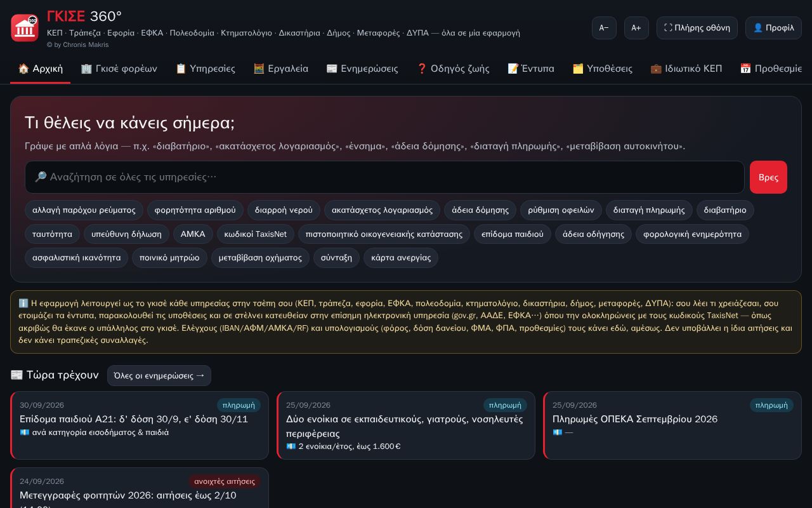Open the Προφίλ user button

click(773, 28)
